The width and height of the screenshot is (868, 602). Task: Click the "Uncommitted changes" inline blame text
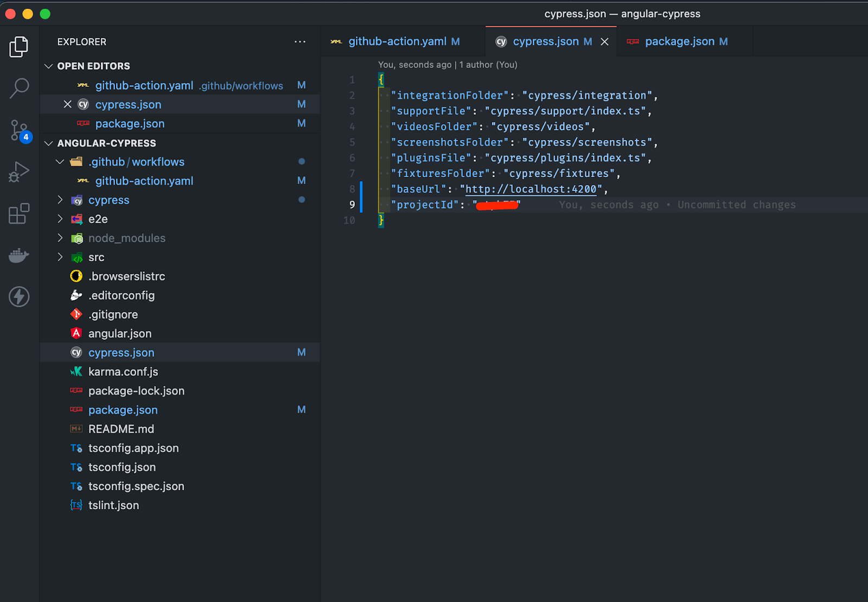(x=737, y=205)
